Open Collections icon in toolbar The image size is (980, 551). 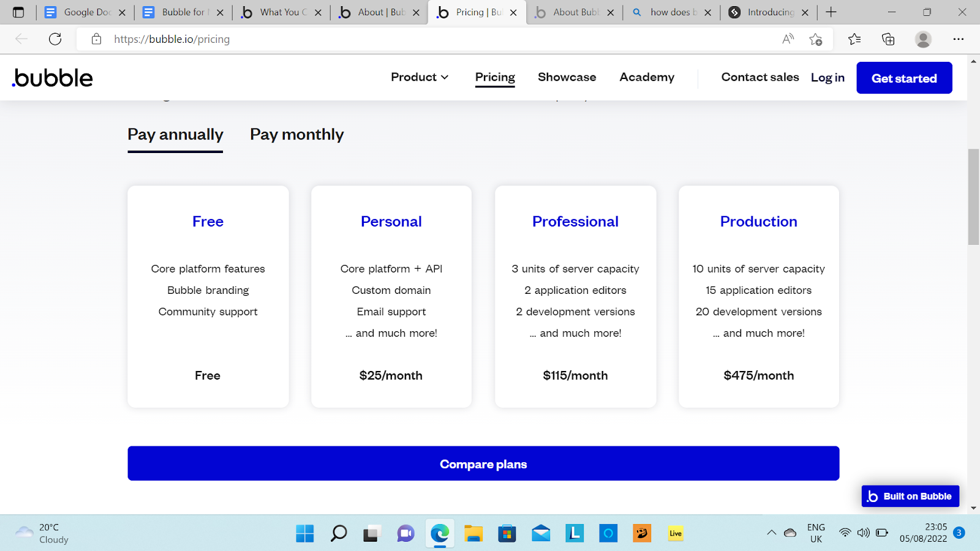pos(888,39)
